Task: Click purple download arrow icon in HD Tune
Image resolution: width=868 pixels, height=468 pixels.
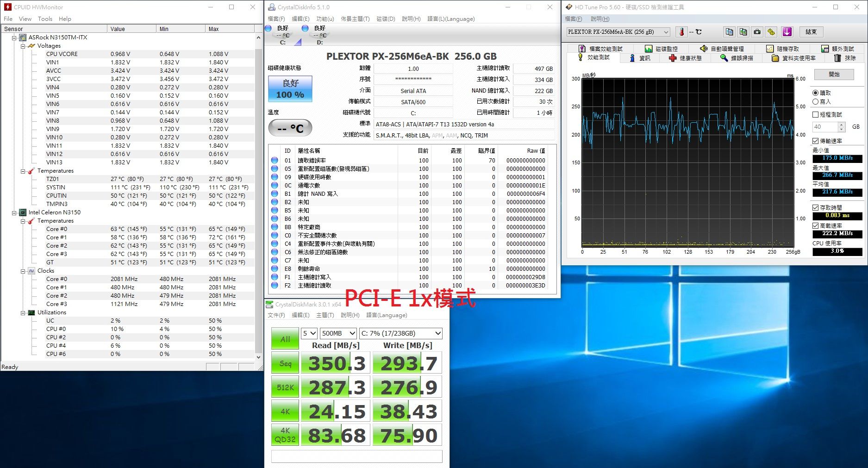Action: click(x=787, y=32)
